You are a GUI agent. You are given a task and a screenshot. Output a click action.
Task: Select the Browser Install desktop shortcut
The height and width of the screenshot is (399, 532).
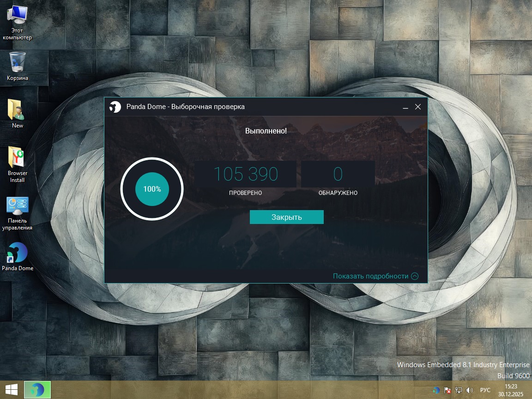[17, 164]
